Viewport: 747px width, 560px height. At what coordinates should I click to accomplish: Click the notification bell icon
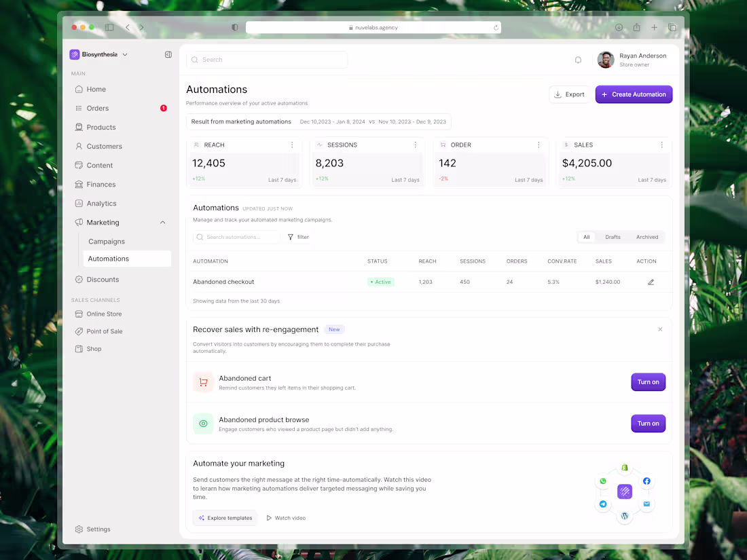click(578, 60)
